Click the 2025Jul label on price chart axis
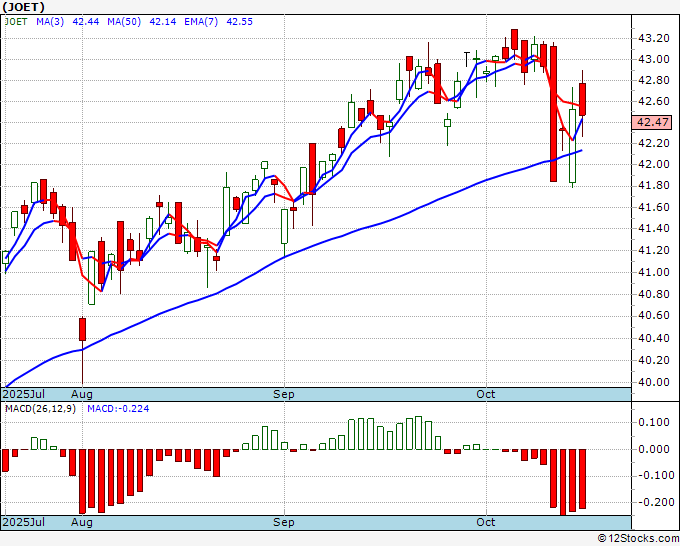The image size is (680, 546). click(24, 394)
